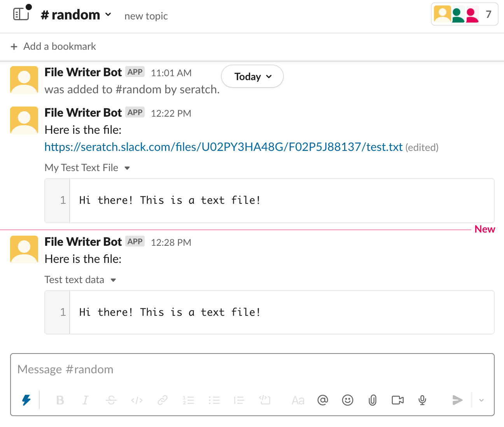This screenshot has width=504, height=427.
Task: Toggle italic formatting in the composer
Action: (85, 400)
